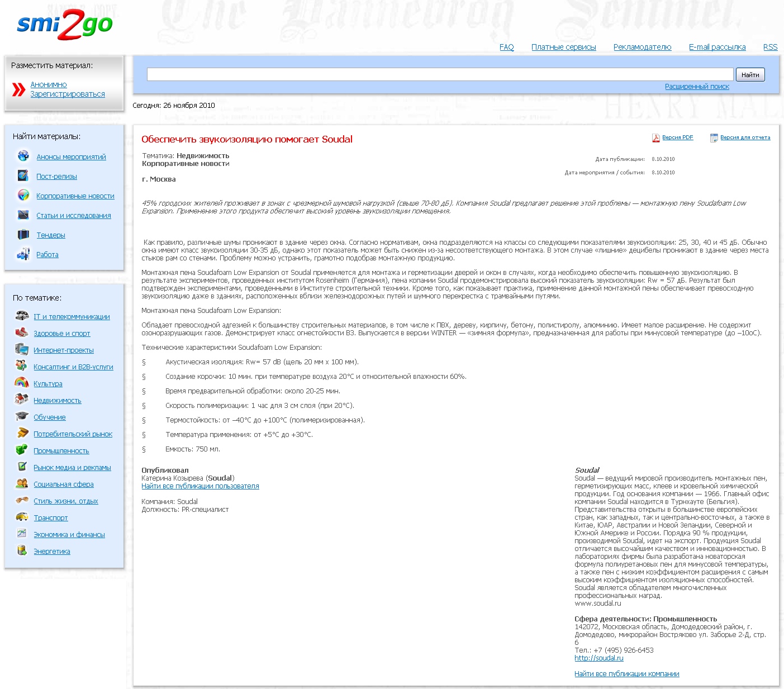Click the icon beside Пост-релизы
The height and width of the screenshot is (689, 784).
point(23,175)
